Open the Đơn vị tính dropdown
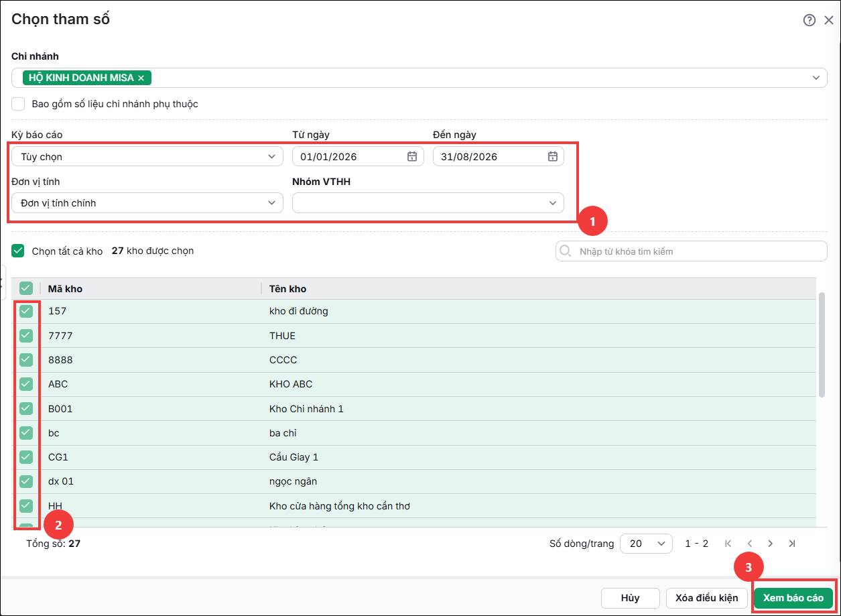Viewport: 841px width, 616px height. (147, 202)
